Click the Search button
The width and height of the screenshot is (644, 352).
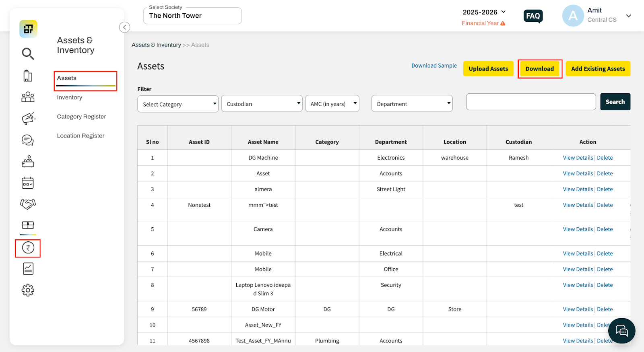click(x=615, y=102)
